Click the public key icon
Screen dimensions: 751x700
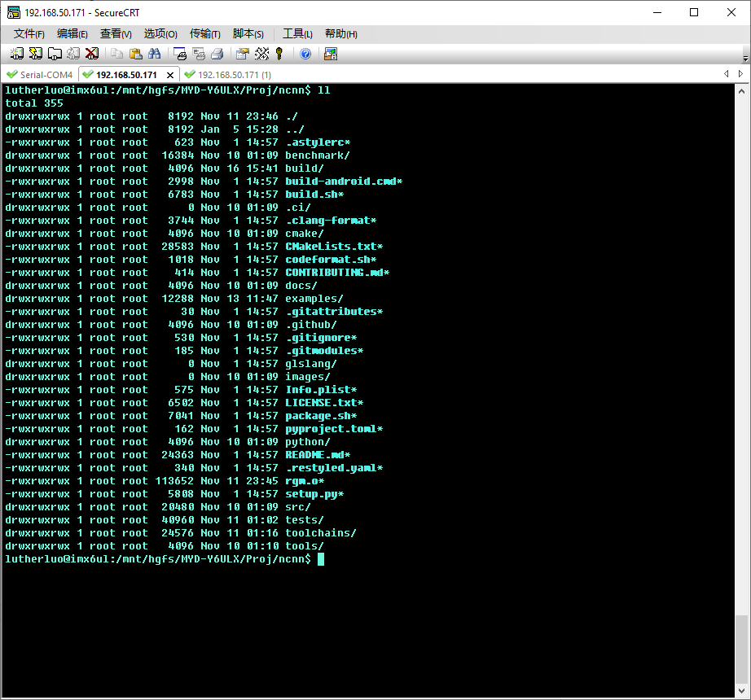[279, 54]
